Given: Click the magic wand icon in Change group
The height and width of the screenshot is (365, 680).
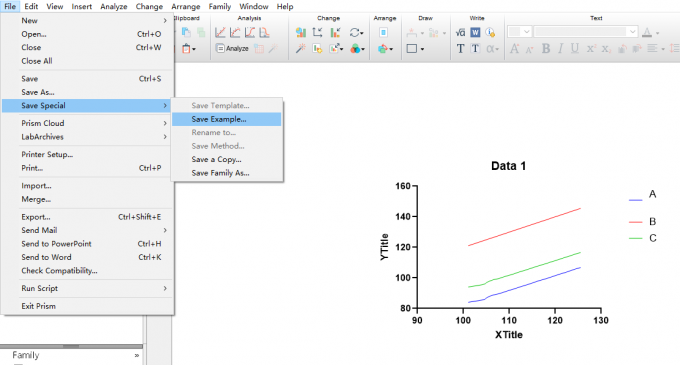Looking at the screenshot, I should point(301,49).
